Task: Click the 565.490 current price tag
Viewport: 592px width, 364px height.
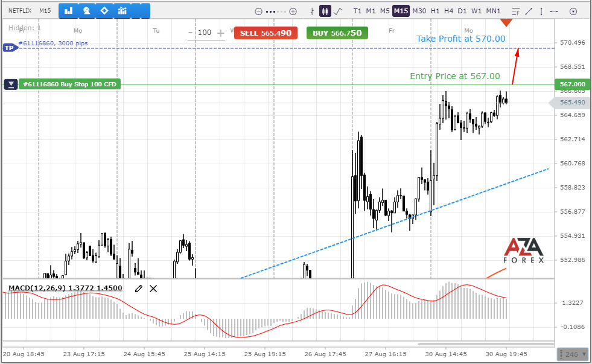Action: click(570, 103)
